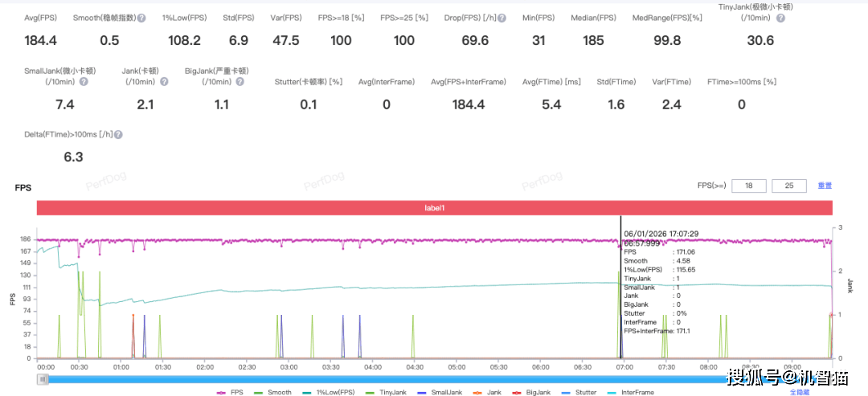Viewport: 868px width, 396px height.
Task: Click help icon beside Jank(卡顿) /10min
Action: pyautogui.click(x=164, y=81)
